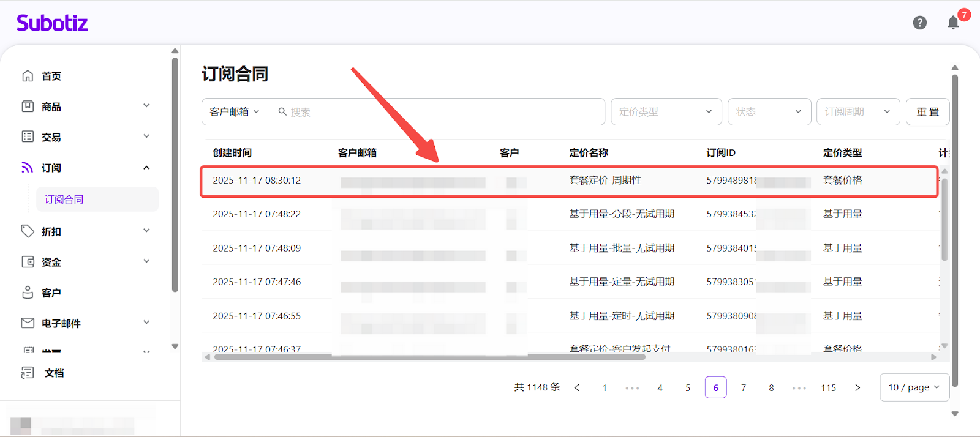Open the 文档 documents icon
980x437 pixels.
point(28,373)
